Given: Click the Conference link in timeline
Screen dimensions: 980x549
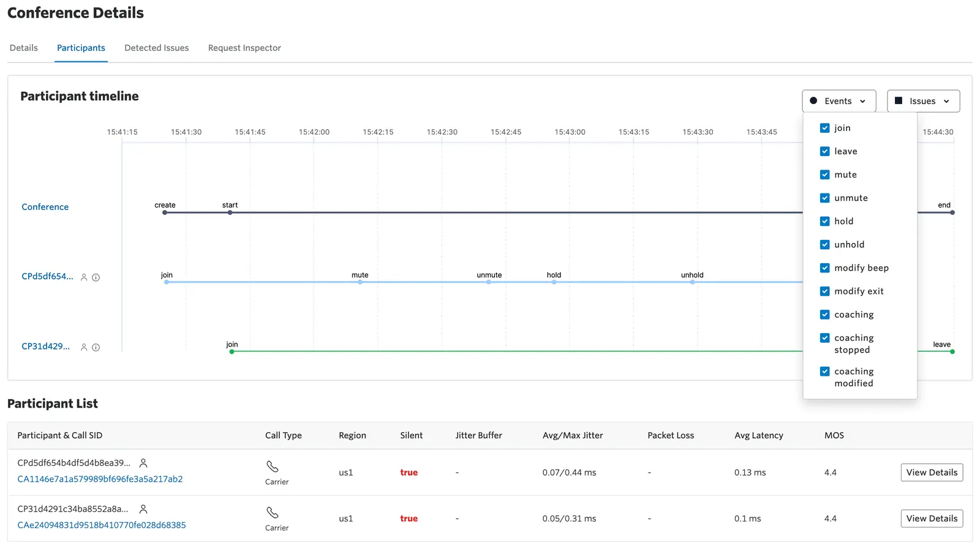Looking at the screenshot, I should coord(45,207).
